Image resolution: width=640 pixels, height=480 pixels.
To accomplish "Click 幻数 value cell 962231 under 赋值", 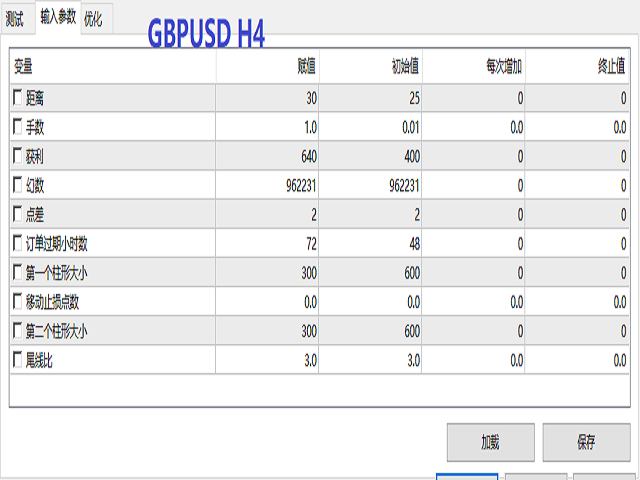I will tap(267, 185).
